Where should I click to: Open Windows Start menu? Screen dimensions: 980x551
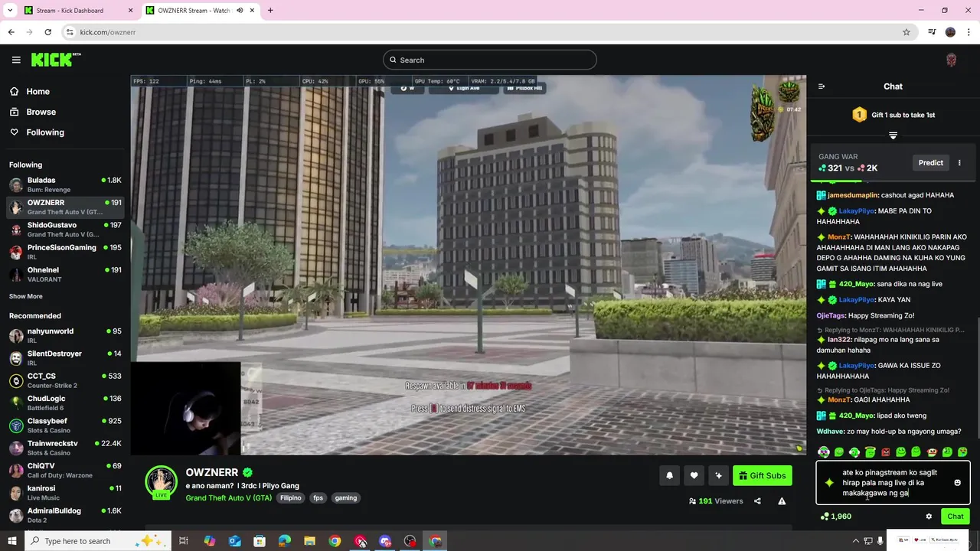coord(11,541)
